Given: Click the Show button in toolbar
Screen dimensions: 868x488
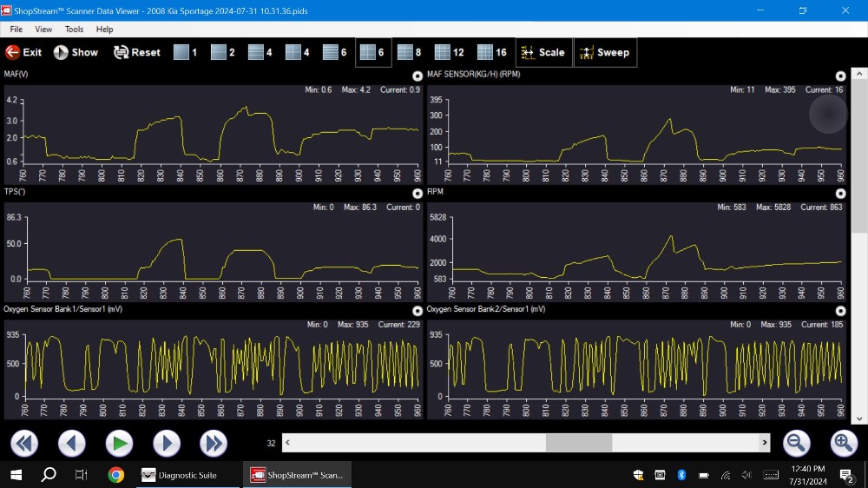Looking at the screenshot, I should click(x=76, y=52).
